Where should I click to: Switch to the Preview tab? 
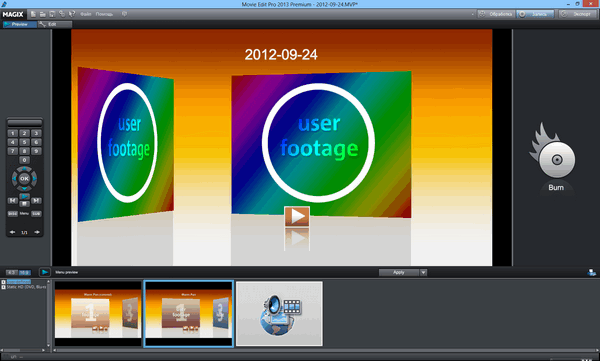(x=20, y=24)
